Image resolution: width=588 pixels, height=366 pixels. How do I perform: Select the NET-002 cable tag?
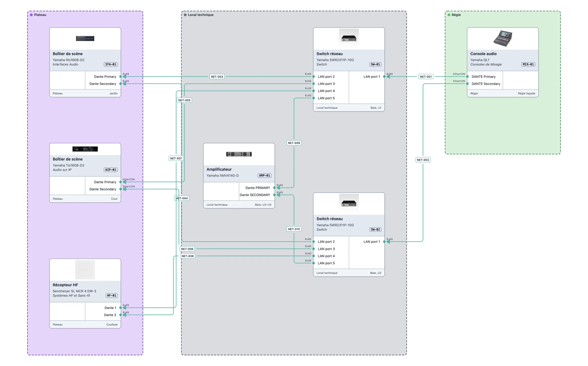[x=423, y=160]
